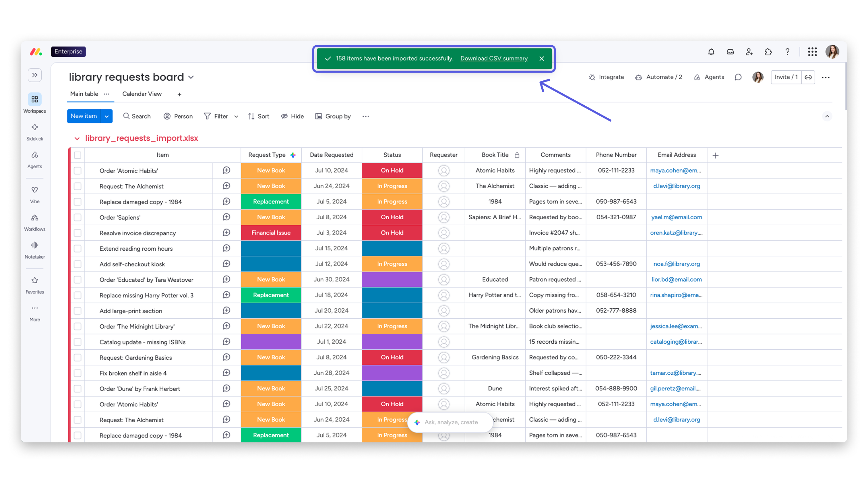Open the purple status cell for Order 'Educated'
The width and height of the screenshot is (868, 484).
392,279
